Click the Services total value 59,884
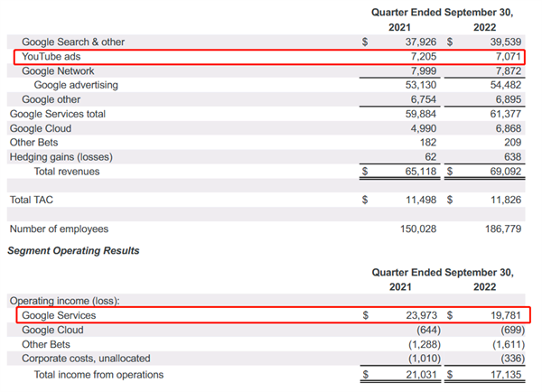 point(421,114)
